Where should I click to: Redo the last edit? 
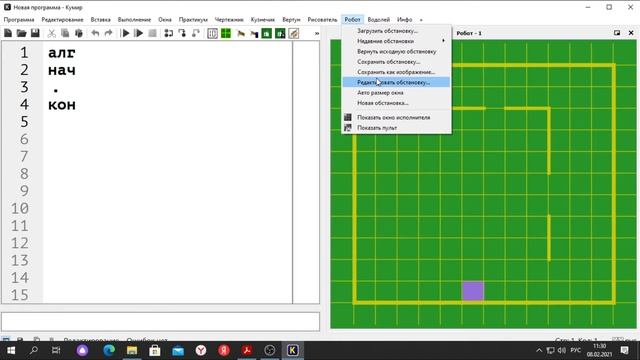pos(108,33)
